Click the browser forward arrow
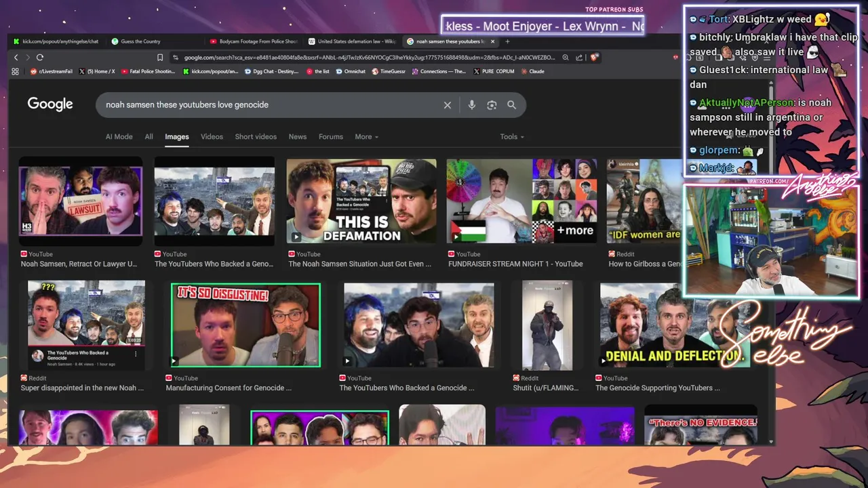868x488 pixels. click(28, 58)
